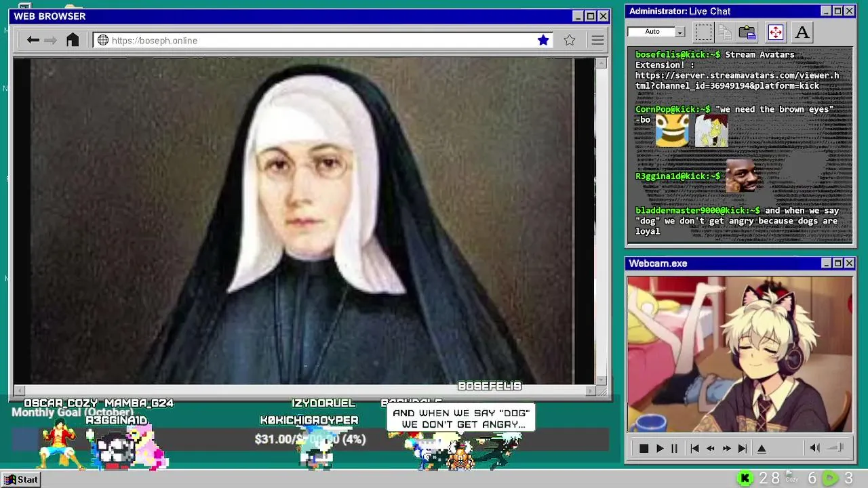Open the Auto dropdown in Live Chat

(679, 32)
